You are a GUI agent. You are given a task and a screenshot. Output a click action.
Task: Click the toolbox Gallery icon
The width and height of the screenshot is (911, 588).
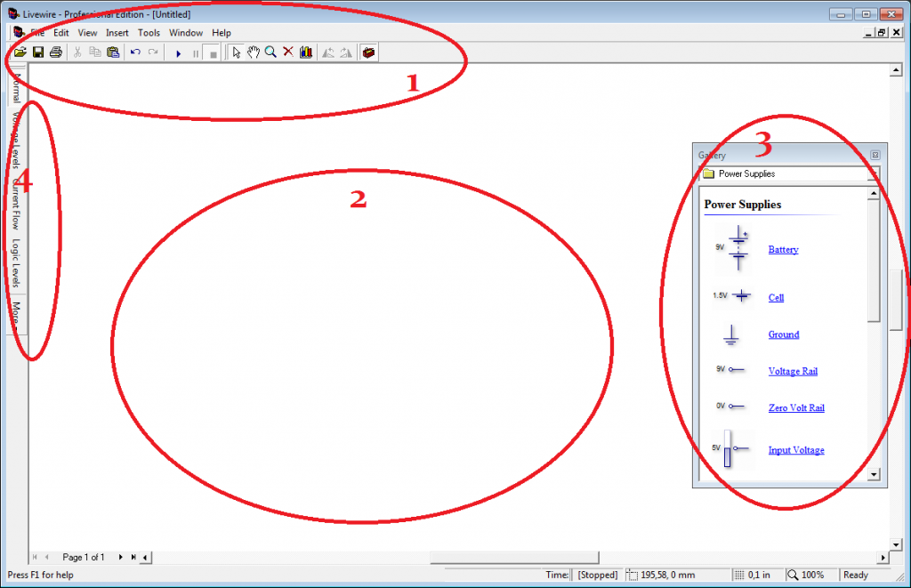coord(368,52)
